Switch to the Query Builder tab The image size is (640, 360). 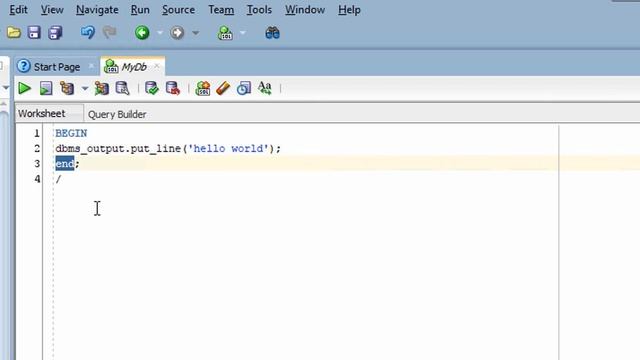(x=117, y=114)
